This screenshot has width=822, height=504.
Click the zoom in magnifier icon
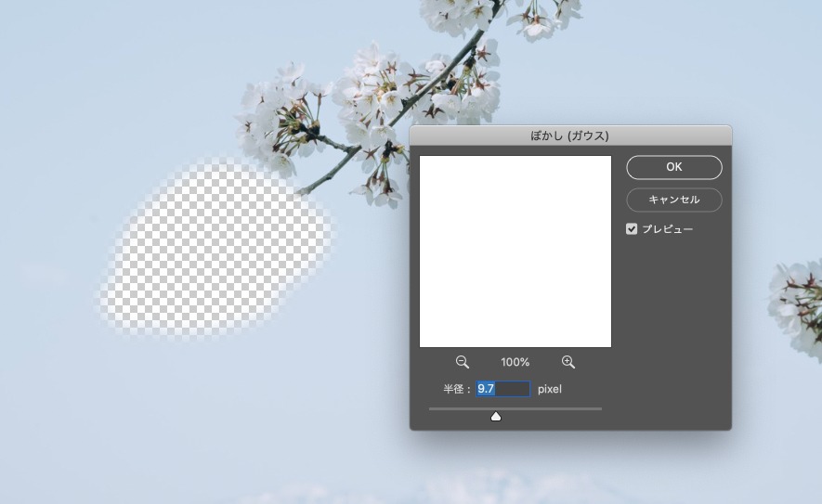(568, 362)
